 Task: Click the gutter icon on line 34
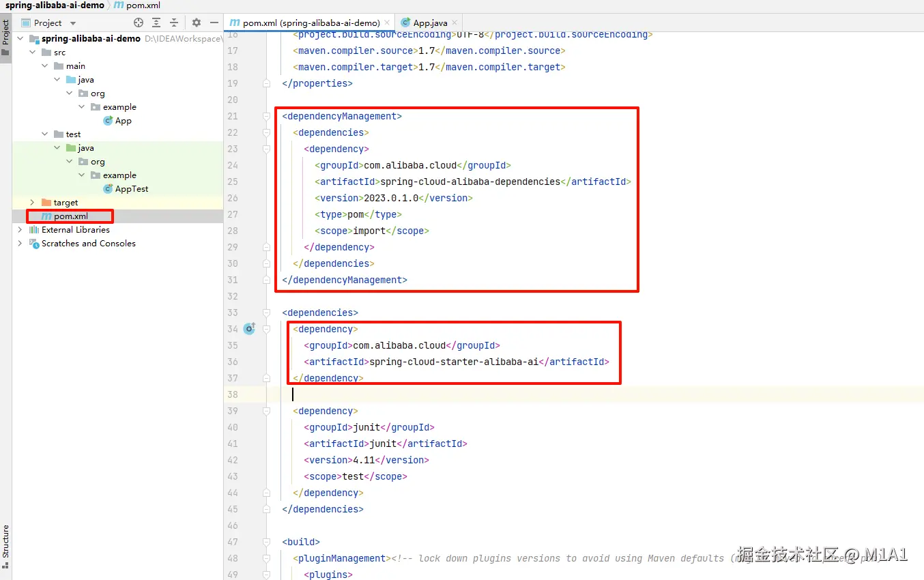(249, 329)
